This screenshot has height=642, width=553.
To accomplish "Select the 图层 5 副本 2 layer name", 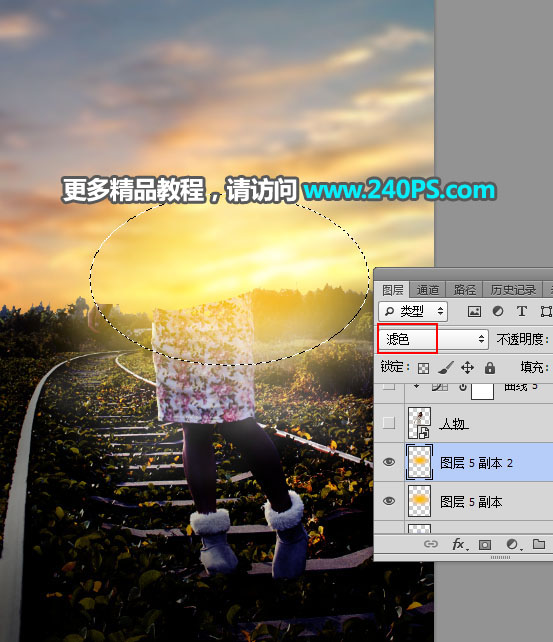I will (x=476, y=463).
